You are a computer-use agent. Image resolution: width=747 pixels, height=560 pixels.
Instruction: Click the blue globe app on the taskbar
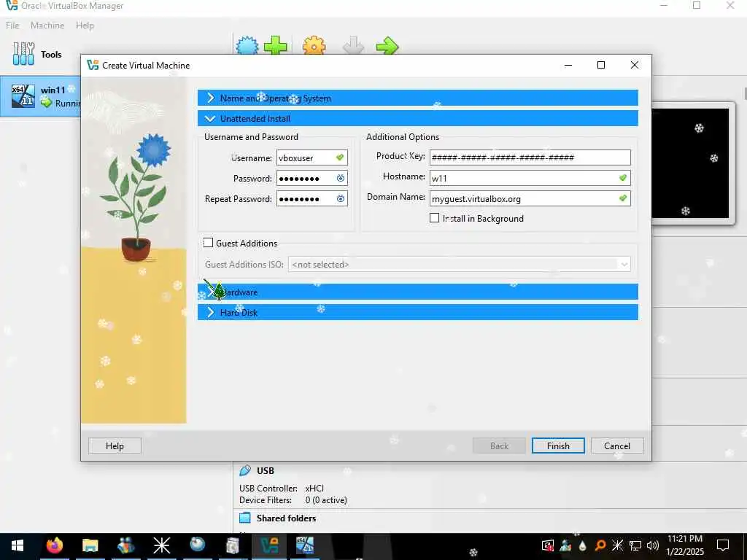pyautogui.click(x=197, y=545)
